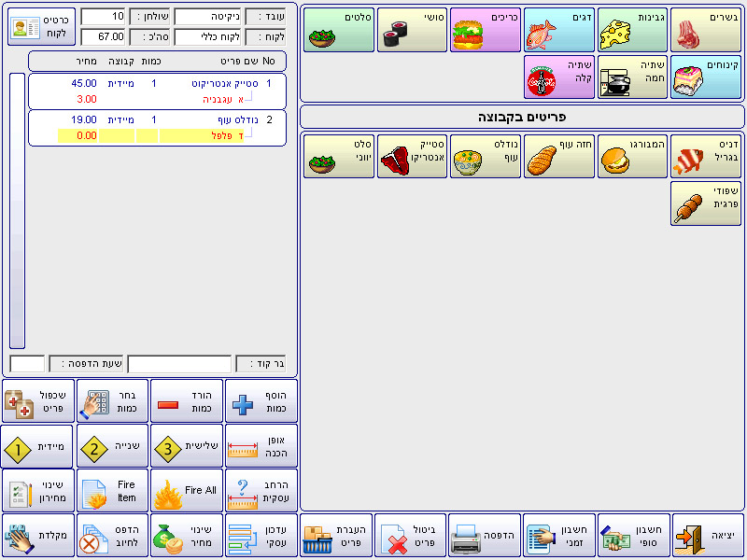Open the מקלדת on-screen keyboard
Image resolution: width=747 pixels, height=560 pixels.
pyautogui.click(x=38, y=536)
